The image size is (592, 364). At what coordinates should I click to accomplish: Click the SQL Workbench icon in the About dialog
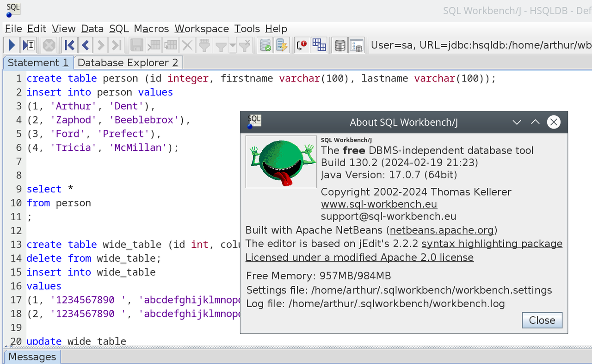coord(253,121)
